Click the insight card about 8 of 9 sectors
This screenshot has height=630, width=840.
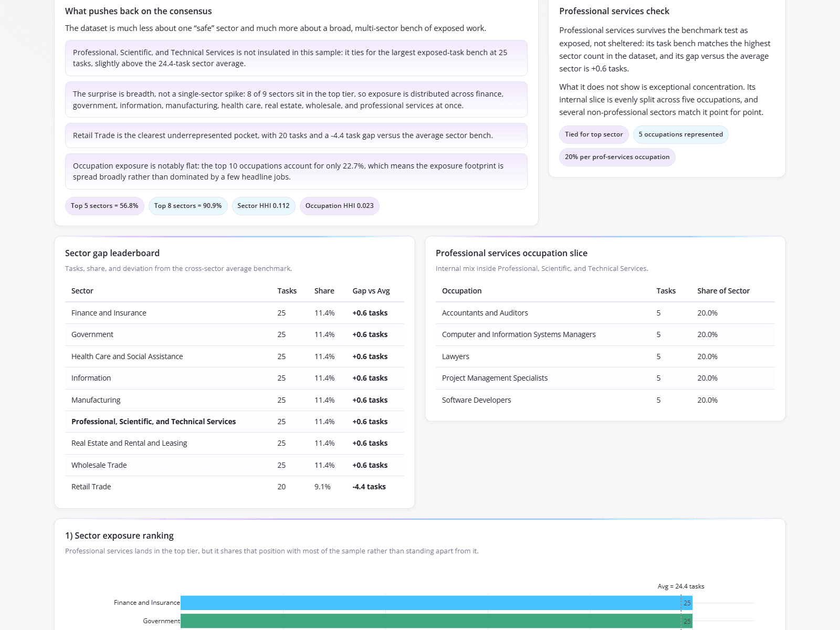[x=296, y=100]
